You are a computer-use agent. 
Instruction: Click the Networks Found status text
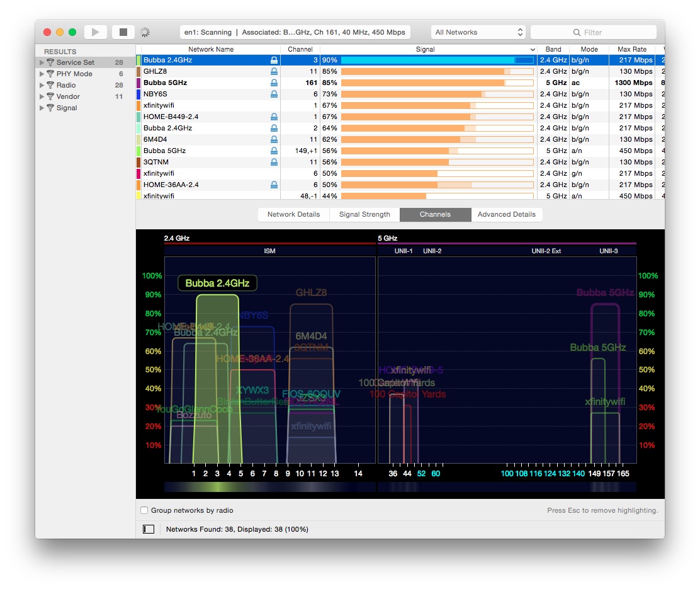click(x=237, y=529)
